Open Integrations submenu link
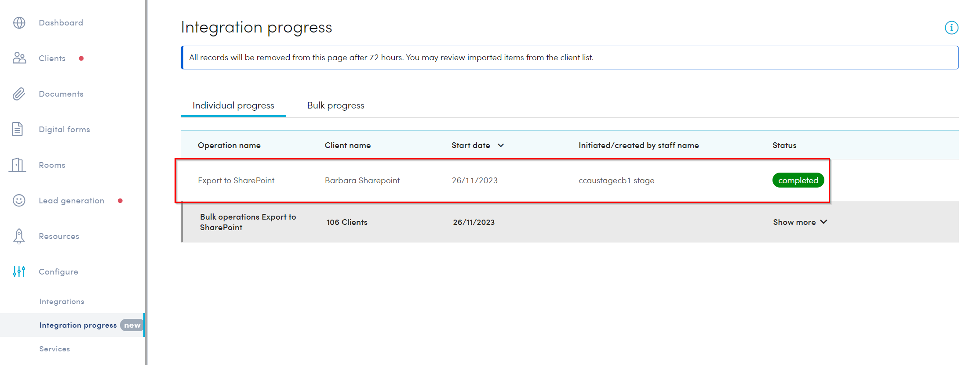 click(62, 301)
